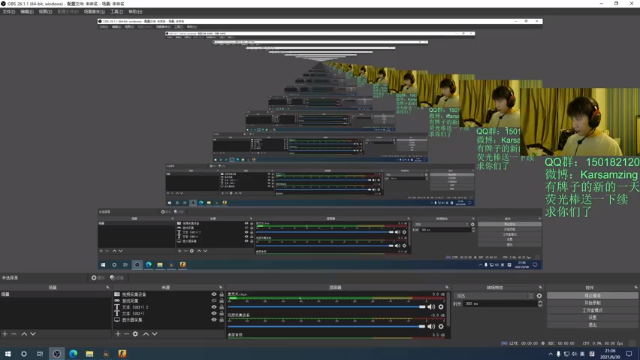Show the 窗口采集 source eye icon
Image resolution: width=640 pixels, height=360 pixels.
214,300
